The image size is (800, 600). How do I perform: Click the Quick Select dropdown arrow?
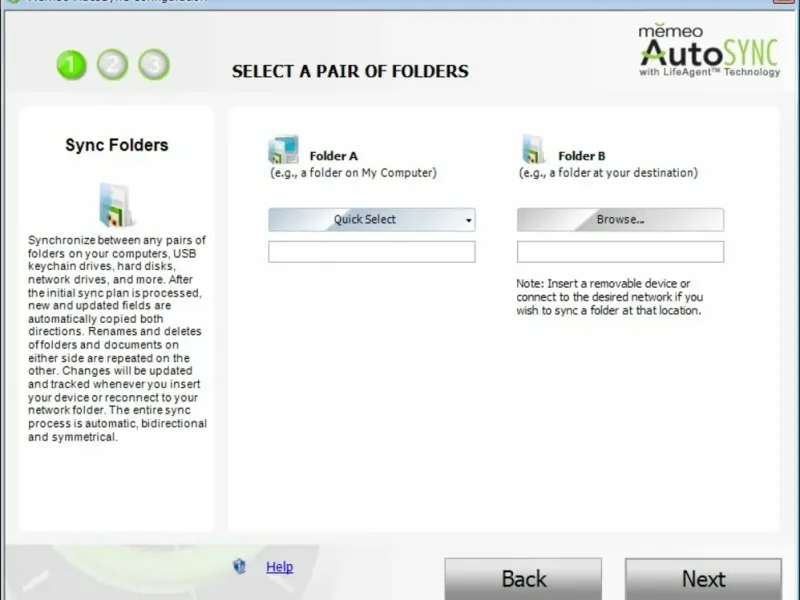point(468,220)
